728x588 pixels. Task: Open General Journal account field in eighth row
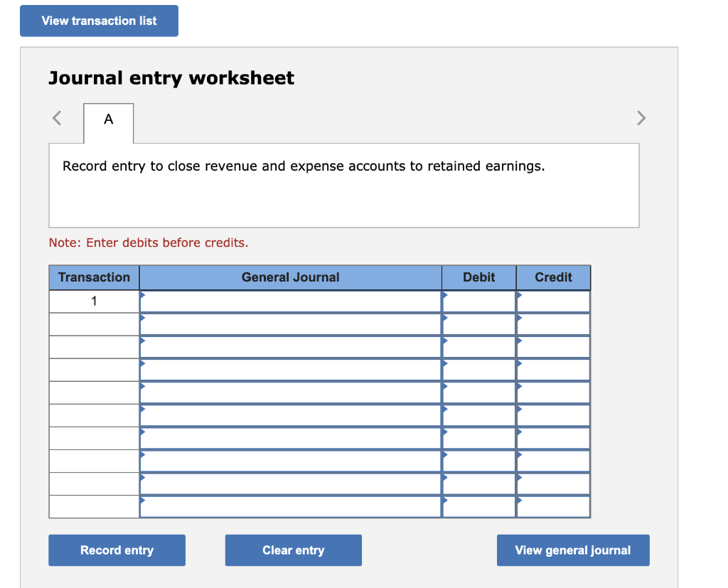point(291,461)
